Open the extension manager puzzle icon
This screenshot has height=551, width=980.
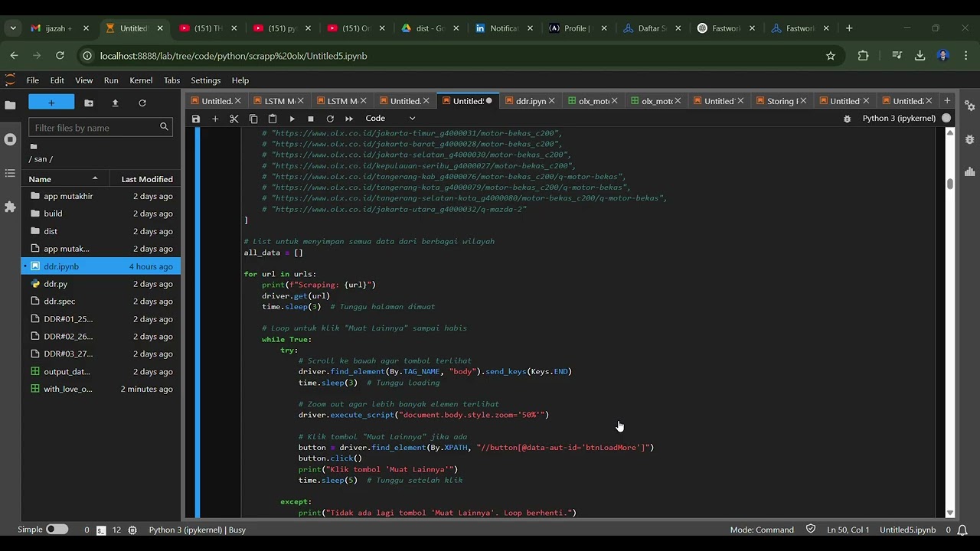click(10, 207)
